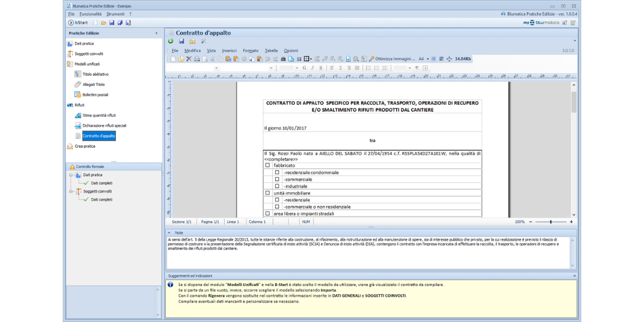Image resolution: width=644 pixels, height=322 pixels.
Task: Click the print icon in the editor toolbar
Action: [196, 59]
